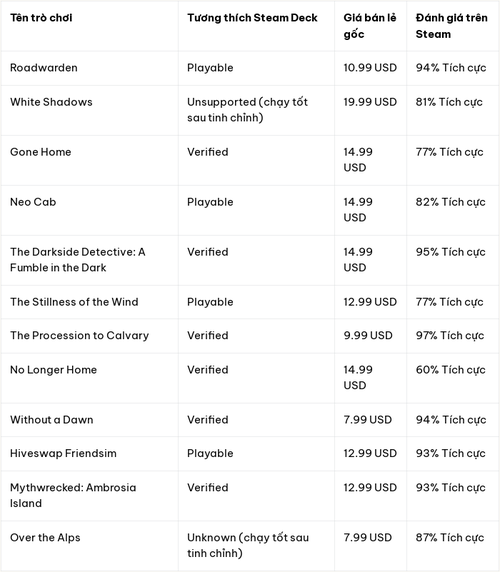The height and width of the screenshot is (572, 500).
Task: Click the Gone Home game cell
Action: point(40,152)
